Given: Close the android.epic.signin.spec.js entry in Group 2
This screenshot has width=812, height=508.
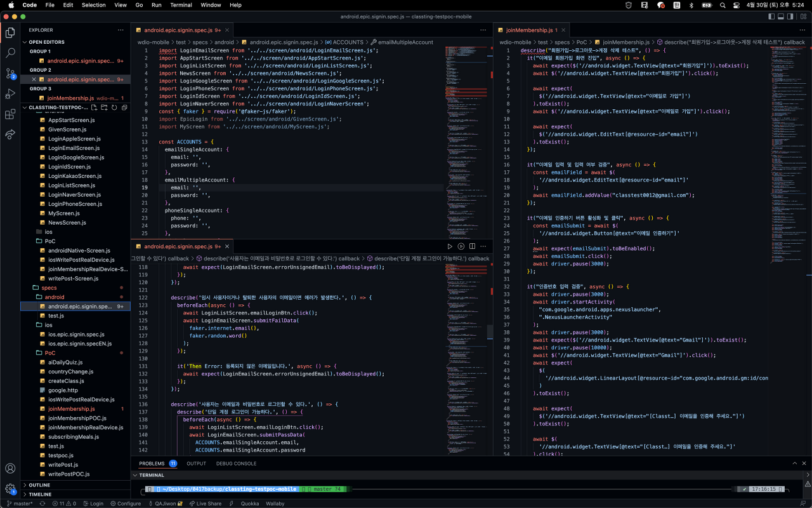Looking at the screenshot, I should point(34,79).
